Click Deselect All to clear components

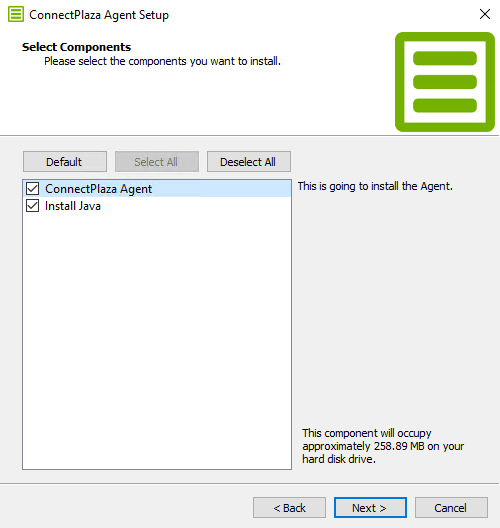pos(249,162)
